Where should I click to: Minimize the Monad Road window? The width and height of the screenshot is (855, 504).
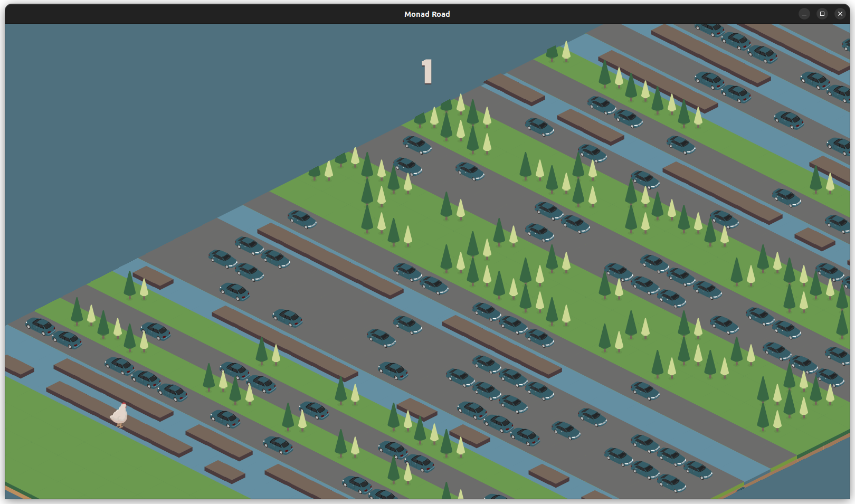pos(804,14)
